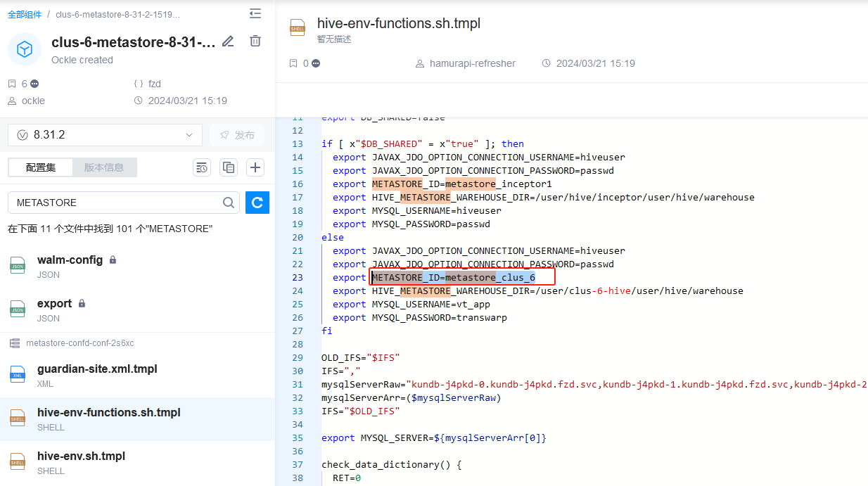Click the SHELL file icon in the editor header

(298, 29)
